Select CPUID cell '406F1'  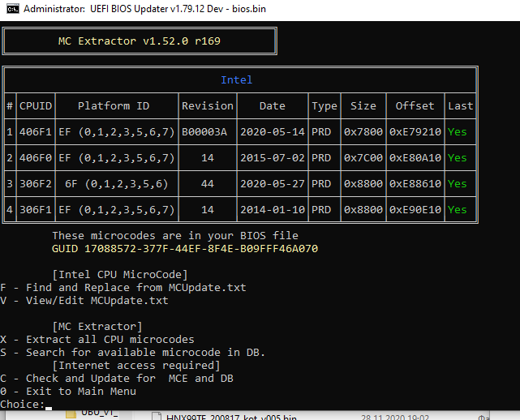[36, 132]
